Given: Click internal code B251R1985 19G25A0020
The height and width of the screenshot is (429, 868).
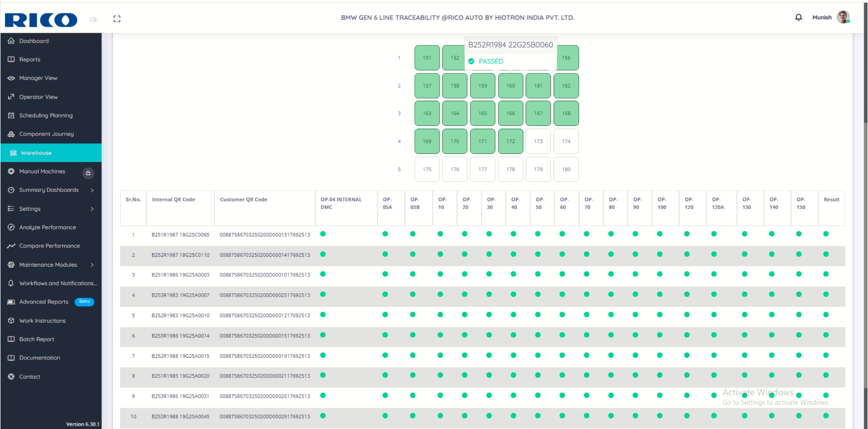Looking at the screenshot, I should pos(180,376).
